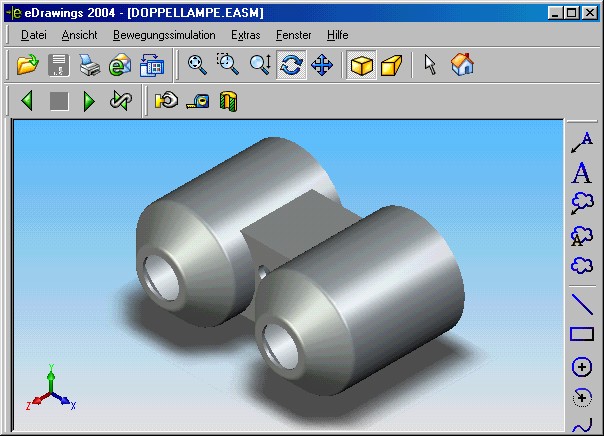Viewport: 604px width, 436px height.
Task: Click the Doppellampe 3D model
Action: [x=300, y=266]
